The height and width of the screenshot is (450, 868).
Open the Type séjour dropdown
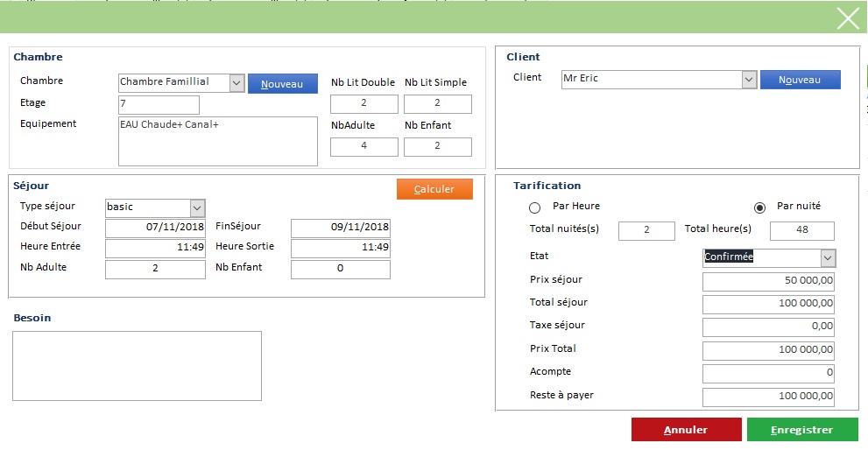pos(197,208)
